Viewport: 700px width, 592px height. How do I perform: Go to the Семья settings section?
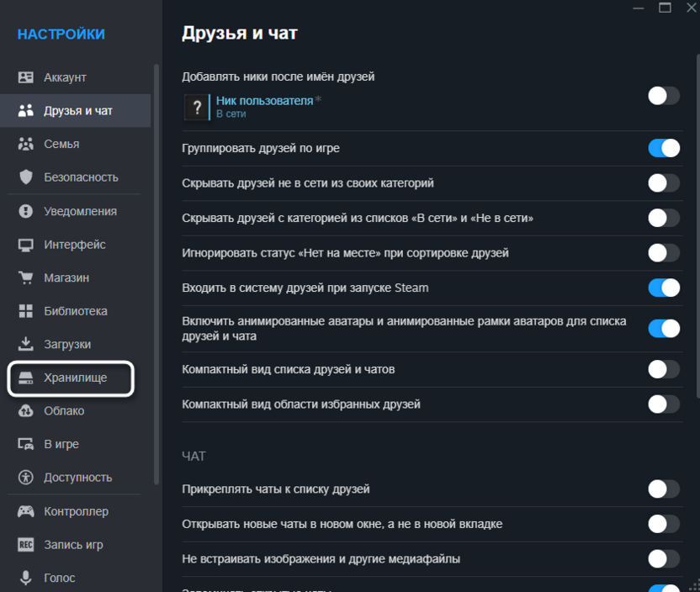(75, 144)
